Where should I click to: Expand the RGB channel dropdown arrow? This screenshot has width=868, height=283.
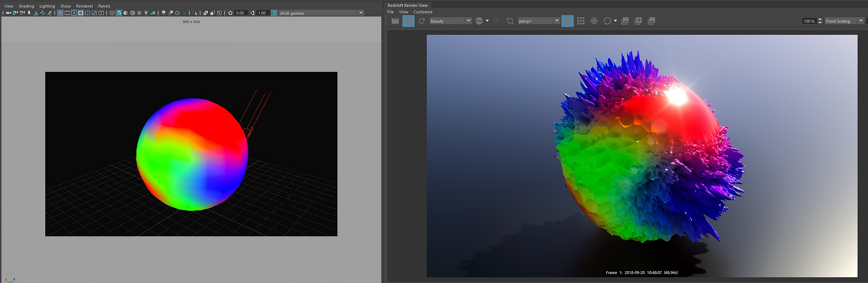(x=487, y=21)
